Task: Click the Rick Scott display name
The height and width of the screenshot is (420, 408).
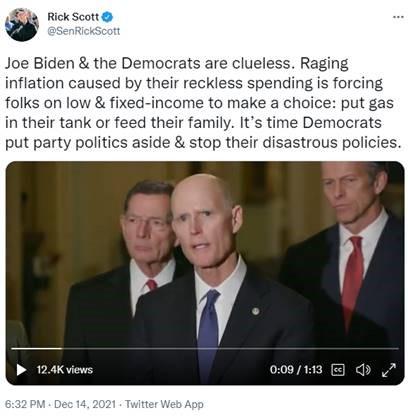Action: (x=73, y=16)
